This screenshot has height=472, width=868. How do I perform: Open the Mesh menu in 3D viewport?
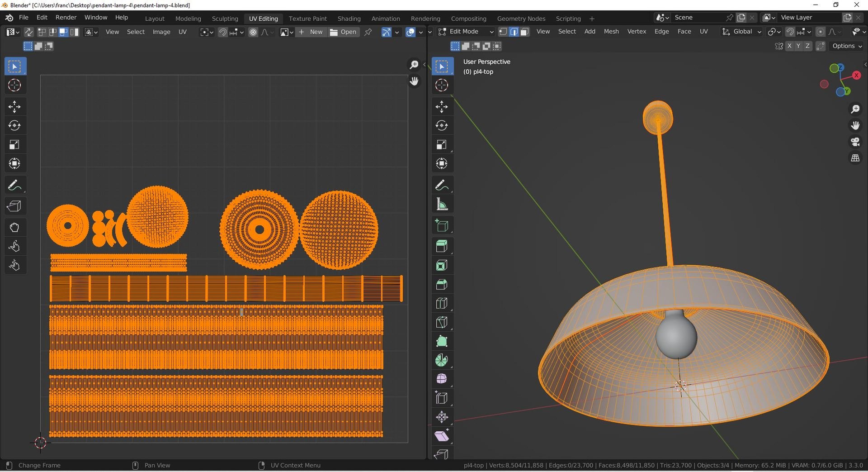(x=611, y=32)
